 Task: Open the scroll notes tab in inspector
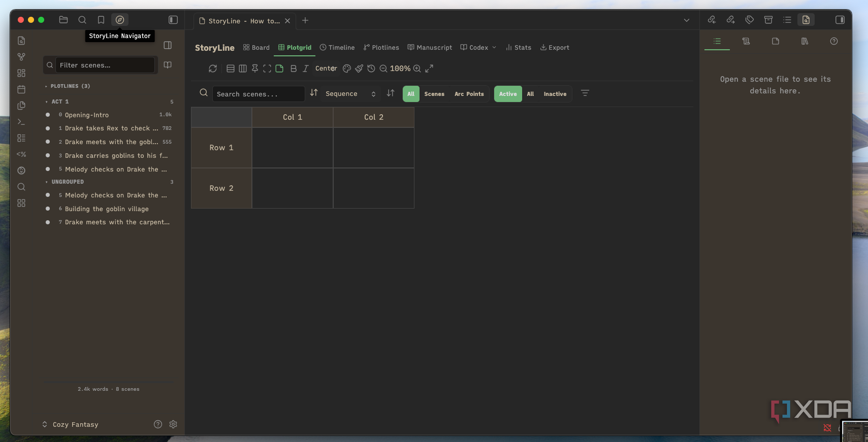click(746, 41)
